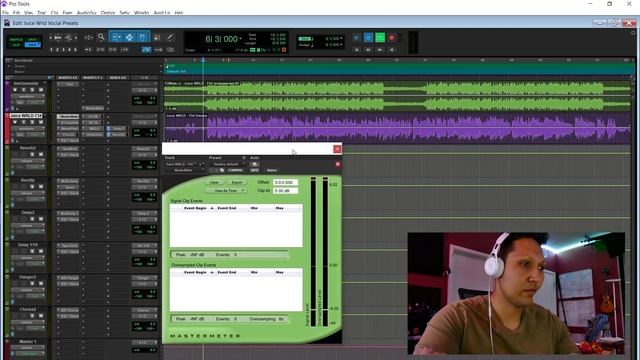Click the Go to End transport button
640x360 pixels.
pos(392,50)
